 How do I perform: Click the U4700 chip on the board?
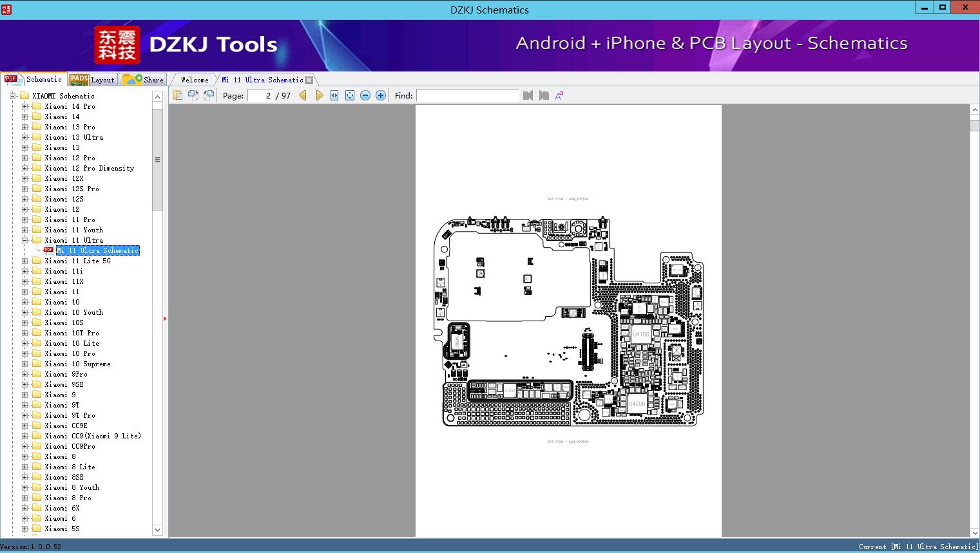click(x=640, y=335)
